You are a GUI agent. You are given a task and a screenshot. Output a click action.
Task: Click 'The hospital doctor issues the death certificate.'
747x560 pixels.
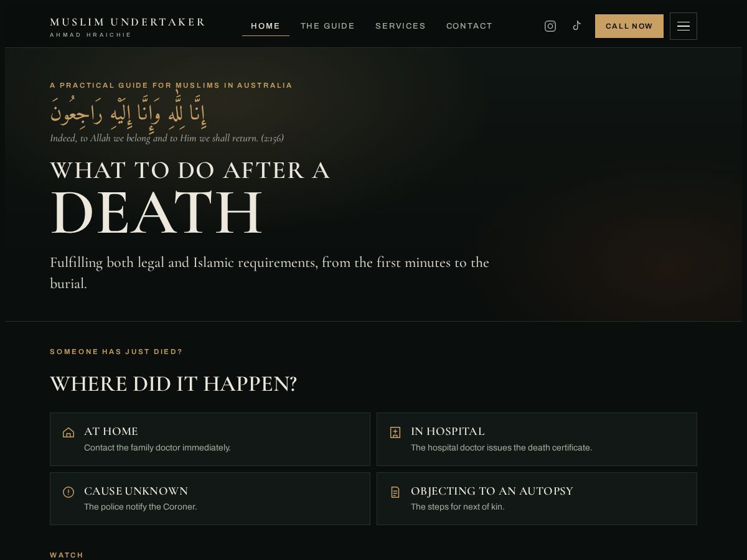tap(502, 447)
